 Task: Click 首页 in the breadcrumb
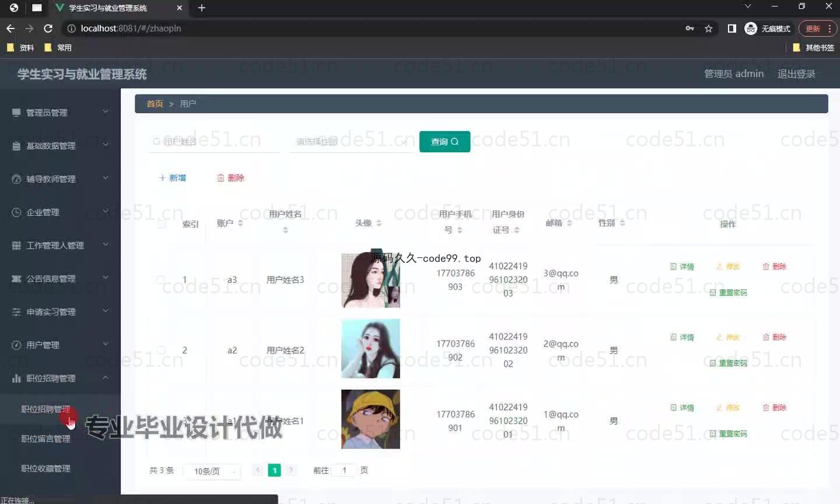[x=155, y=103]
